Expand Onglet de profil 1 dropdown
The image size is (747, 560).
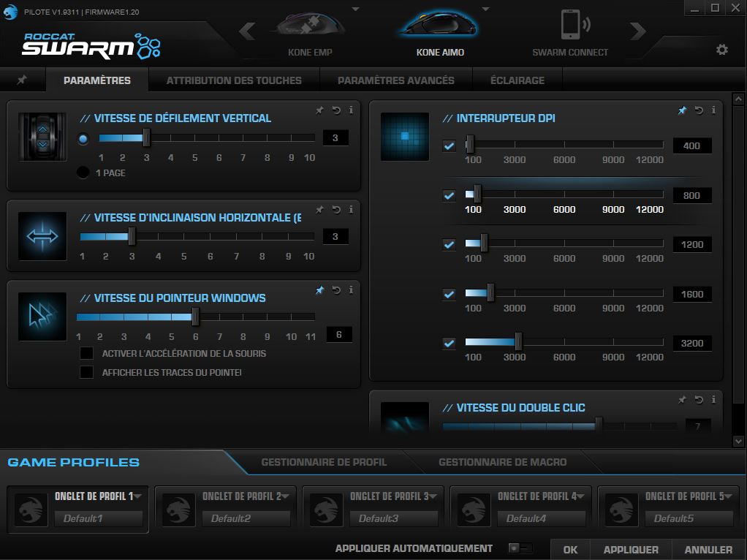pyautogui.click(x=137, y=496)
